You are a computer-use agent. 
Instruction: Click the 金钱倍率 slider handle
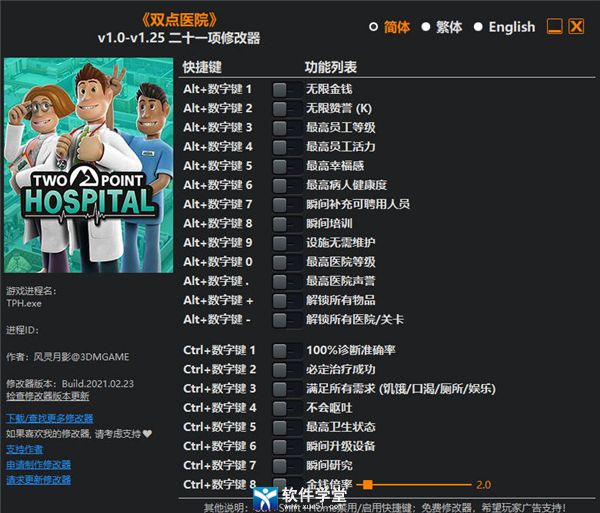tap(368, 485)
